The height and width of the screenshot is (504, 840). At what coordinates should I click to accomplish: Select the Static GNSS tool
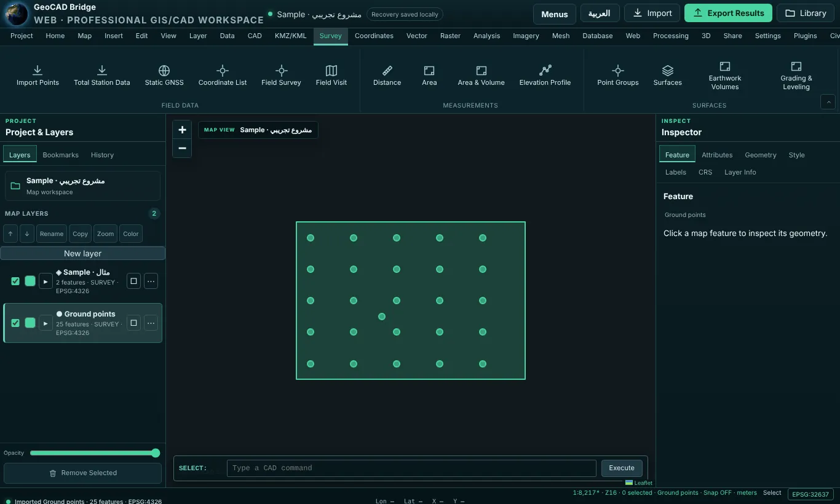tap(164, 76)
